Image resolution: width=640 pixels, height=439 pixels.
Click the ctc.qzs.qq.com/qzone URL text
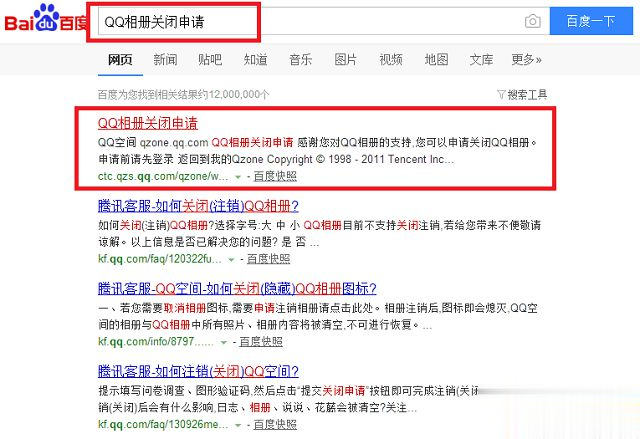pos(163,177)
